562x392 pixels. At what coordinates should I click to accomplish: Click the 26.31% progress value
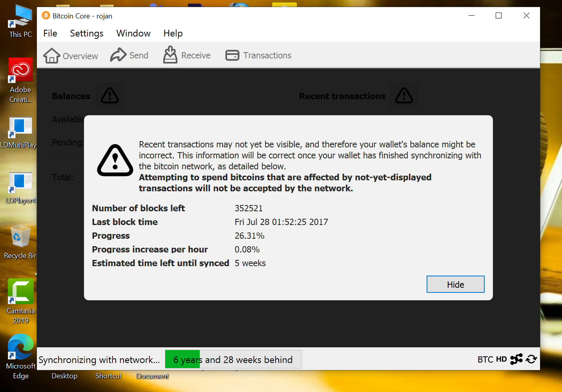pyautogui.click(x=250, y=236)
